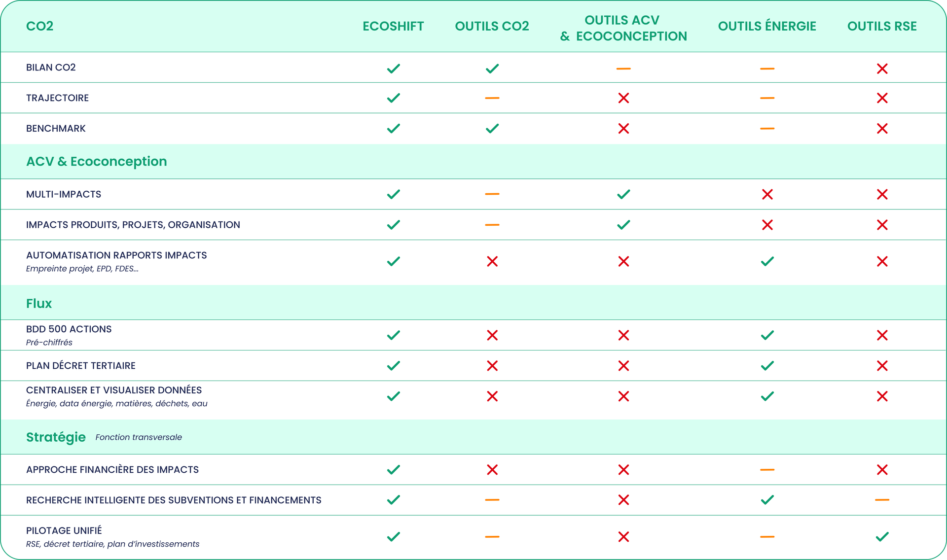Click the Outils CO2 red cross for Approche Financière
This screenshot has height=560, width=947.
(492, 470)
